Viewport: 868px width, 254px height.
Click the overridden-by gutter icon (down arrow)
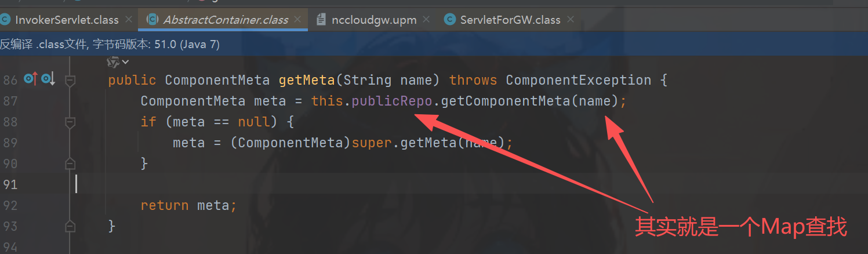pyautogui.click(x=48, y=79)
